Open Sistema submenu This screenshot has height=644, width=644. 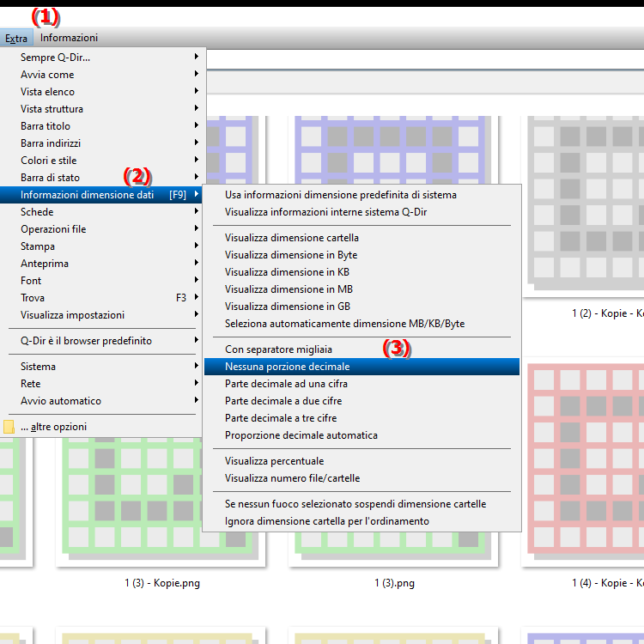pyautogui.click(x=101, y=367)
